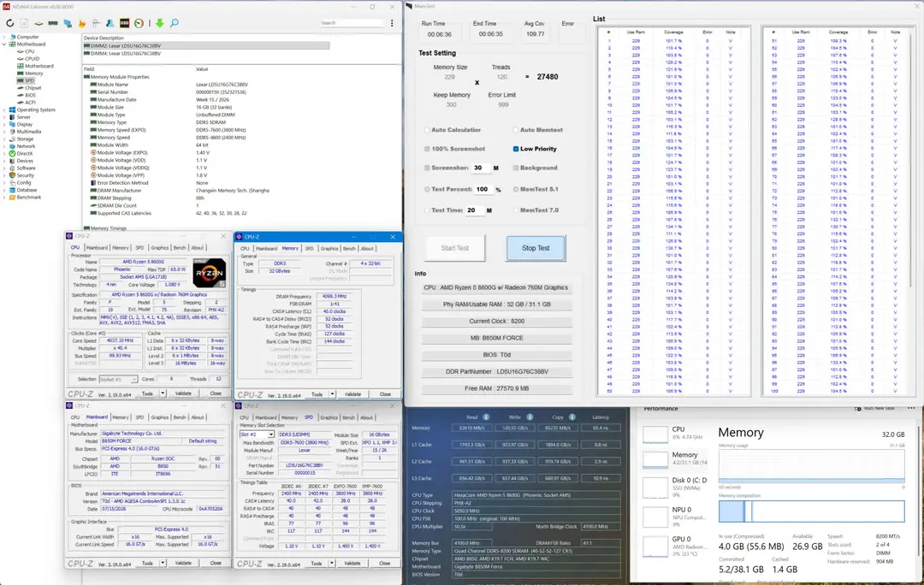Open Bench tab in CPU-Z Memory window
This screenshot has height=585, width=924.
coord(349,249)
